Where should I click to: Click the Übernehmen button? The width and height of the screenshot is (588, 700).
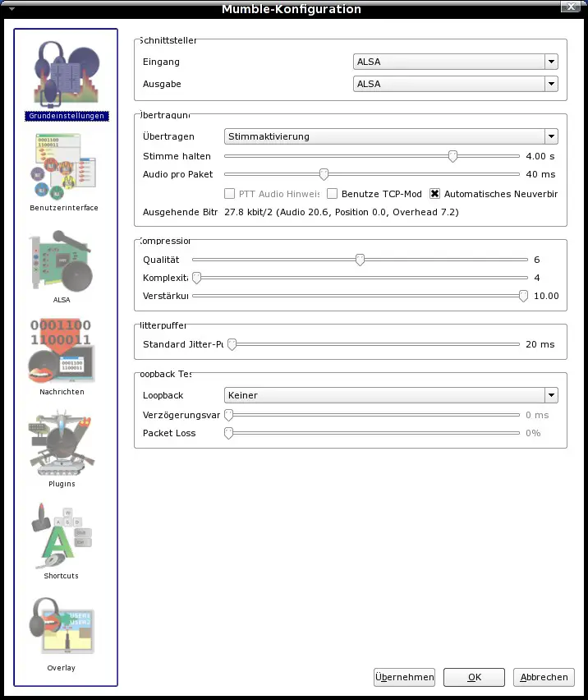tap(404, 677)
